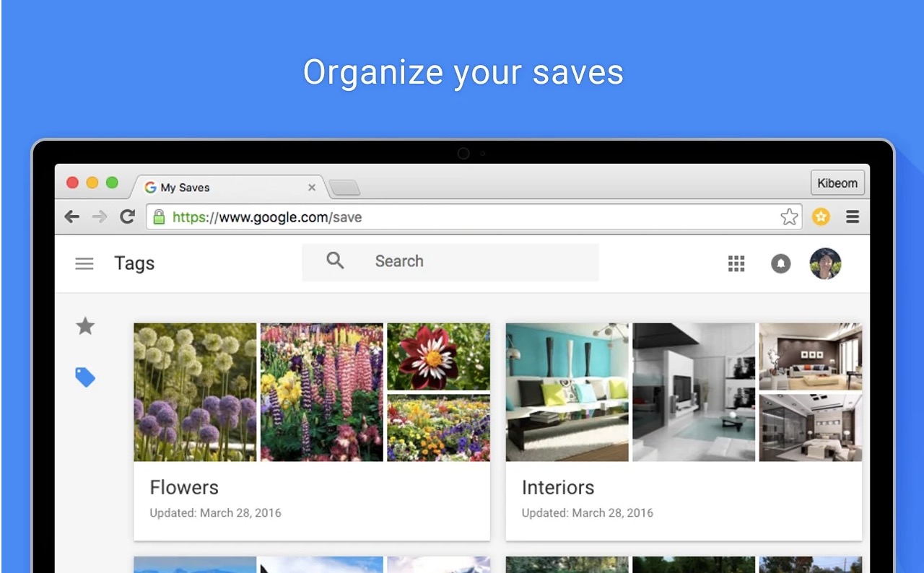The width and height of the screenshot is (924, 573).
Task: Go back with the browser back arrow
Action: click(x=71, y=216)
